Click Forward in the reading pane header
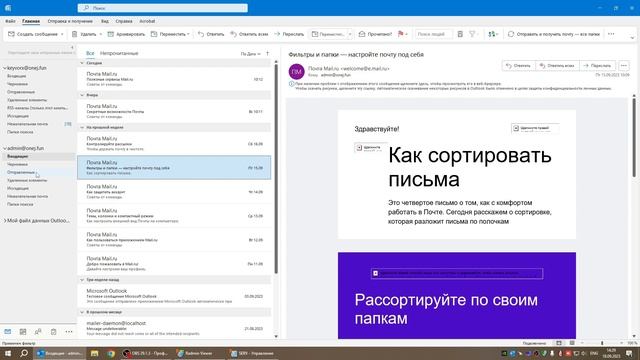640x360 pixels. (x=598, y=66)
